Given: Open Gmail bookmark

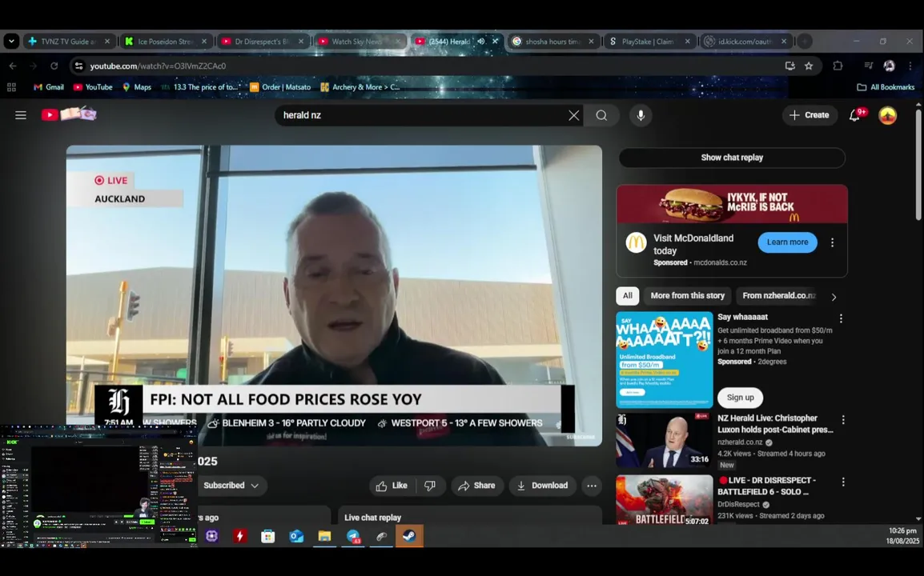Looking at the screenshot, I should click(49, 87).
